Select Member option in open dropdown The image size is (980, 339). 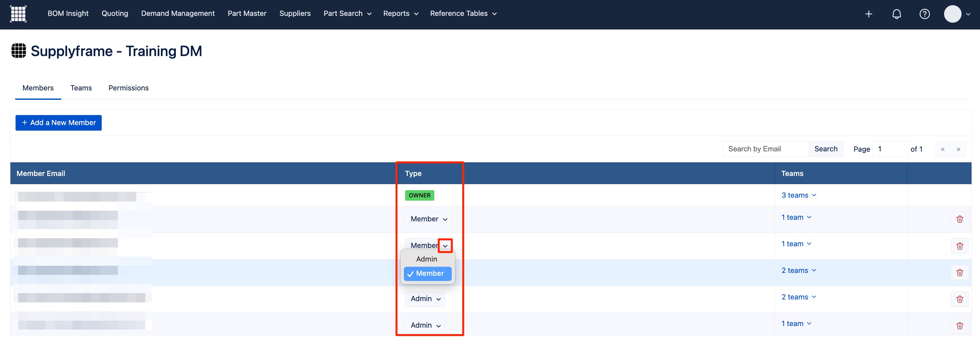pos(427,274)
